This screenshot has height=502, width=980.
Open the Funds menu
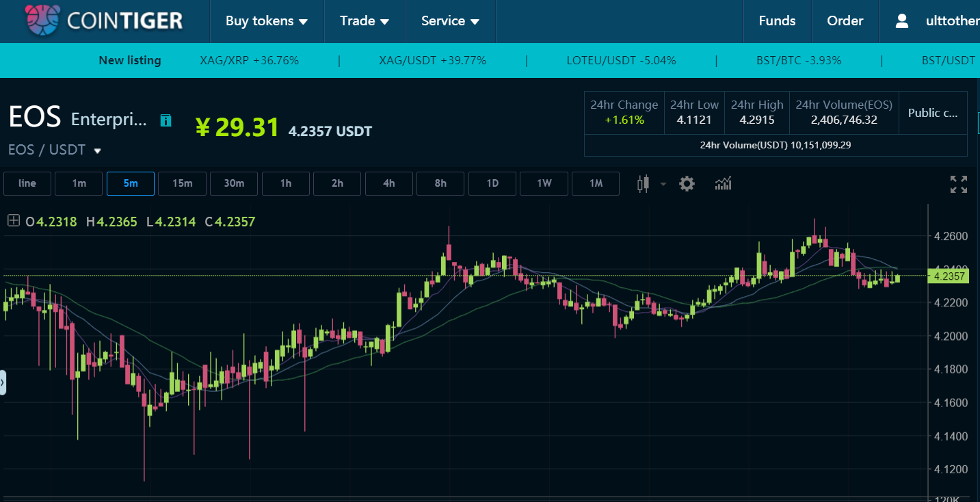point(777,21)
